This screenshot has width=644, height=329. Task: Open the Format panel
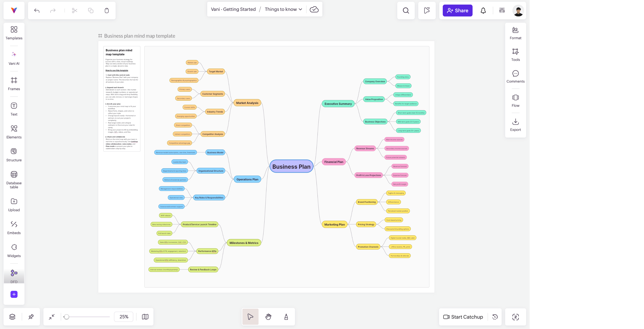[515, 33]
